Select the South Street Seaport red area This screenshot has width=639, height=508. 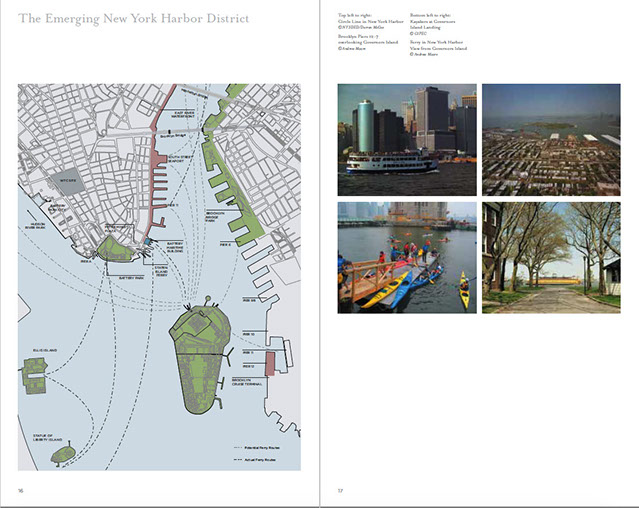click(x=159, y=169)
